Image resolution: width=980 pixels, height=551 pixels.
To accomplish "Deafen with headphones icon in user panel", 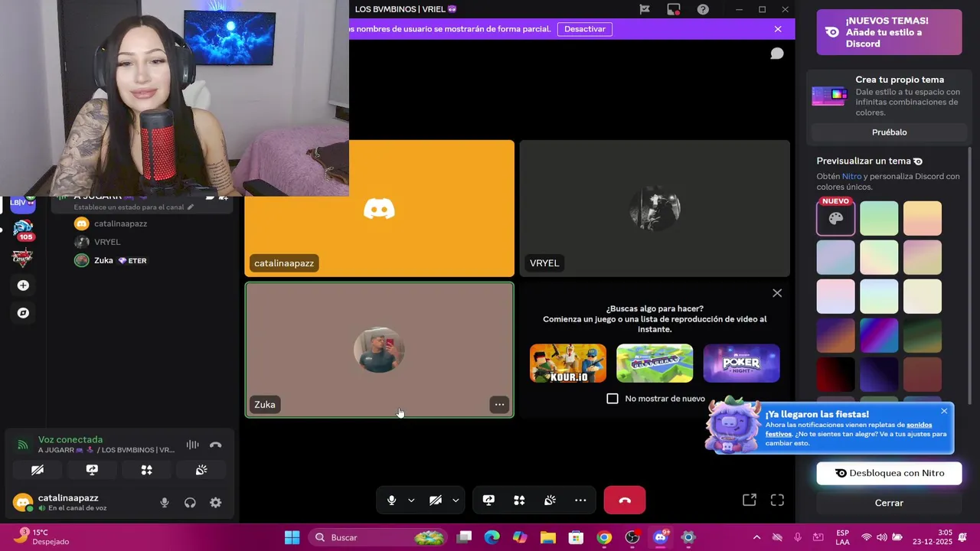I will click(190, 503).
